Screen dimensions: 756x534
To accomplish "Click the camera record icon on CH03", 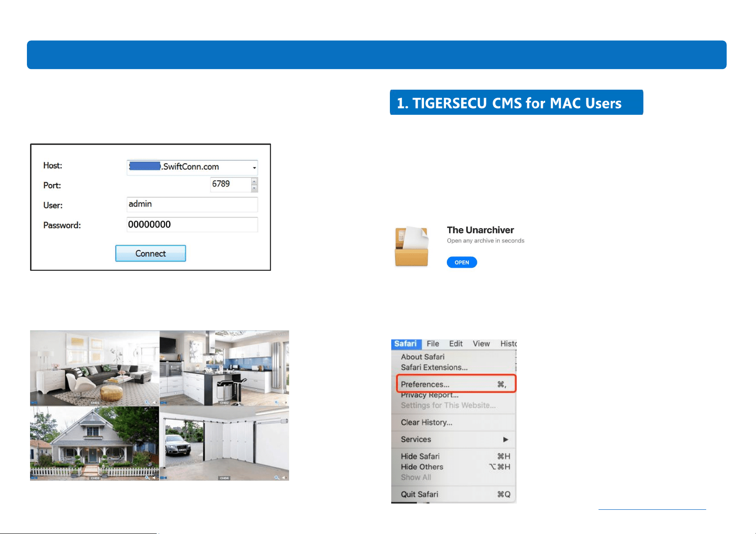I will click(x=34, y=478).
